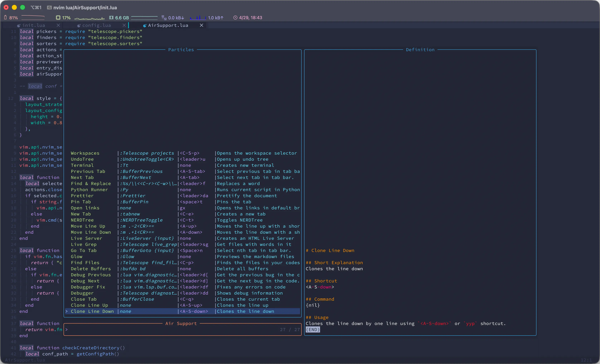
Task: Select the Open links entry
Action: [x=182, y=208]
